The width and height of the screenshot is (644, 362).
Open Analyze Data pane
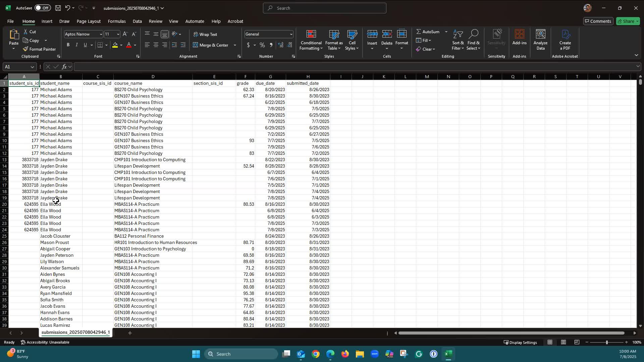tap(540, 40)
